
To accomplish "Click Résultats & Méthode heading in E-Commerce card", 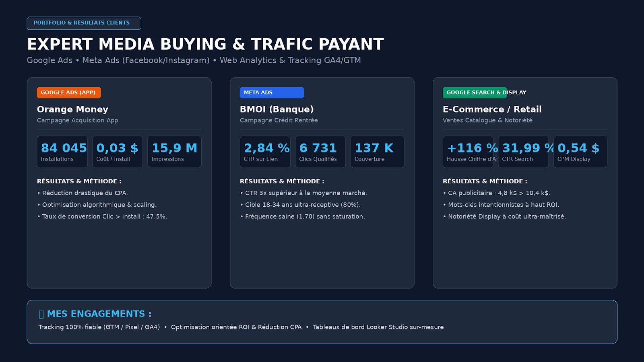I will coord(485,181).
